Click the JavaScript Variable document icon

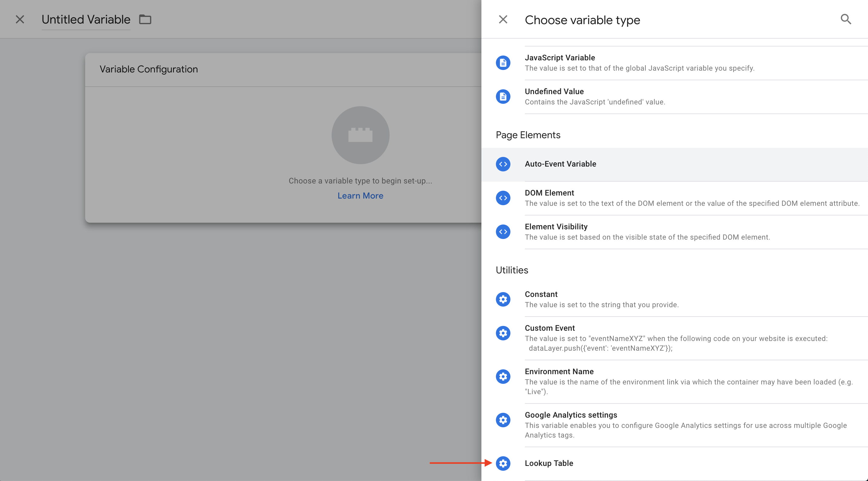tap(503, 63)
